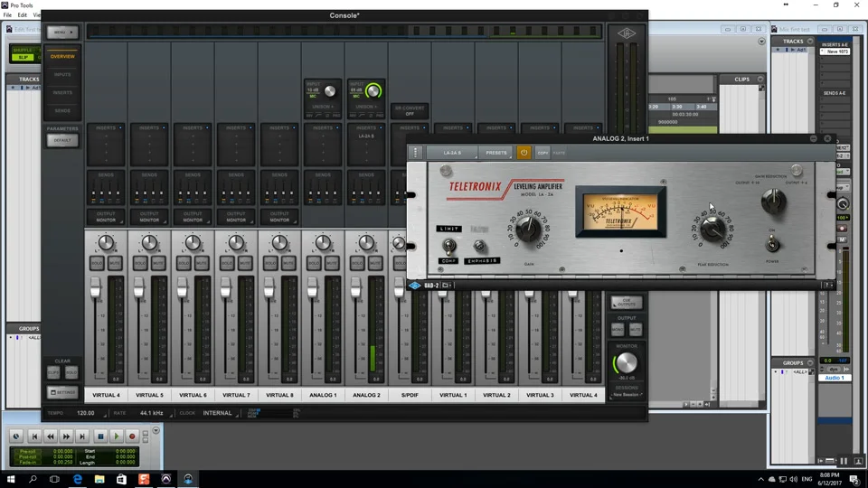Viewport: 868px width, 488px height.
Task: Click the Pro Tools transport Play button
Action: [x=117, y=436]
